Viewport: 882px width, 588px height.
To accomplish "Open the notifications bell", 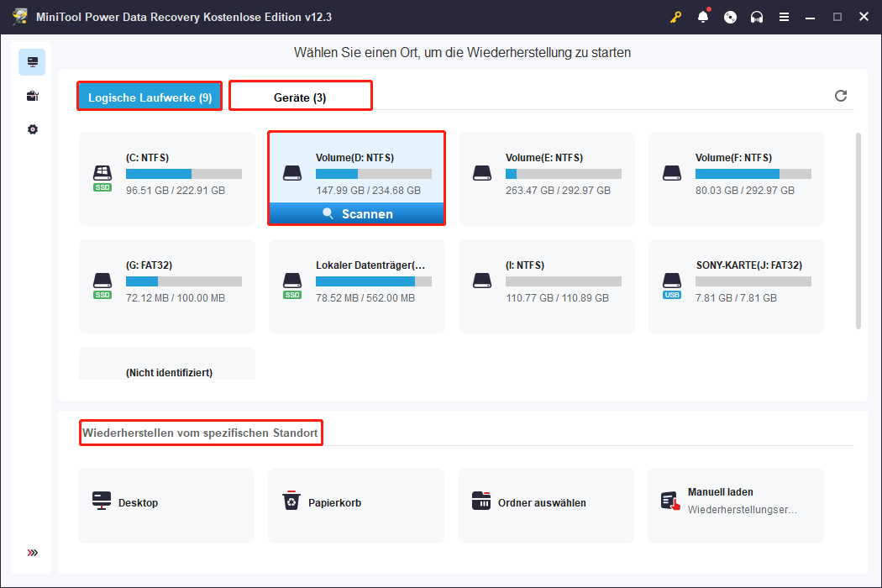I will click(703, 16).
